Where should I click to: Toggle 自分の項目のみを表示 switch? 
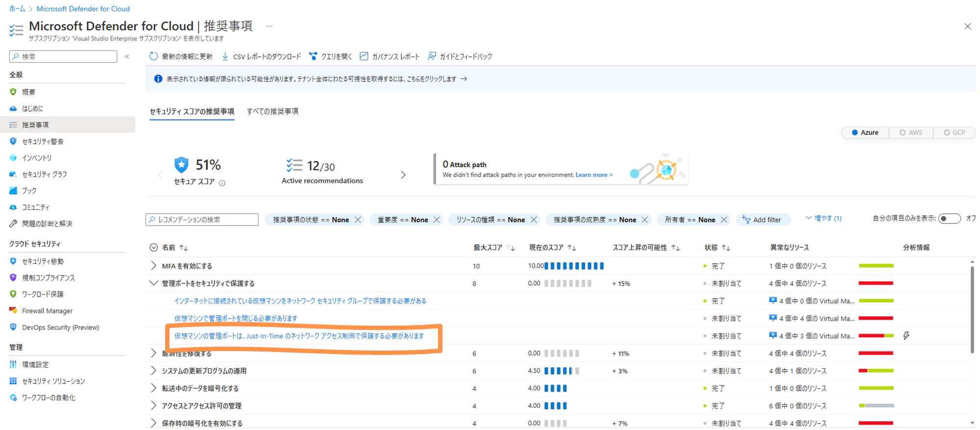[949, 219]
